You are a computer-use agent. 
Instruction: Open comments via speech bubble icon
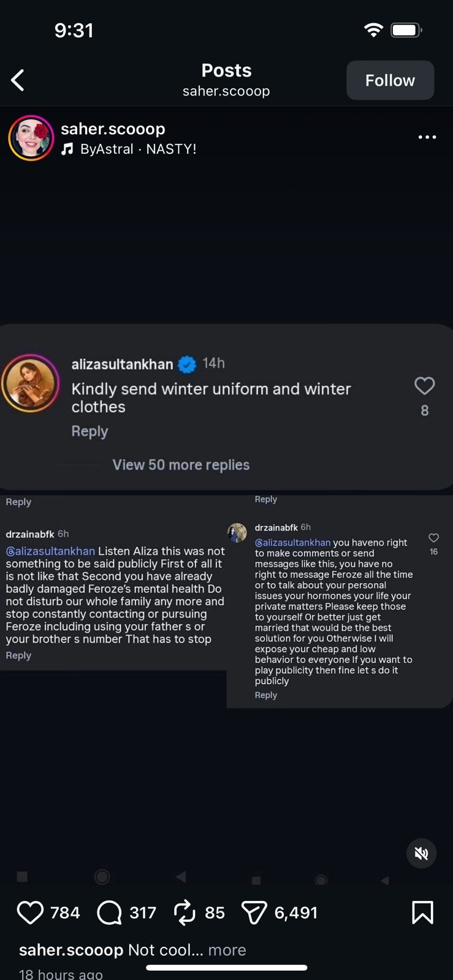pyautogui.click(x=110, y=912)
